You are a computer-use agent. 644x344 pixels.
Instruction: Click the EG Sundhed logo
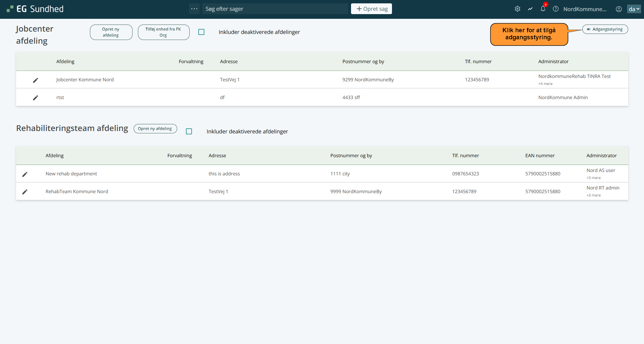pos(35,9)
